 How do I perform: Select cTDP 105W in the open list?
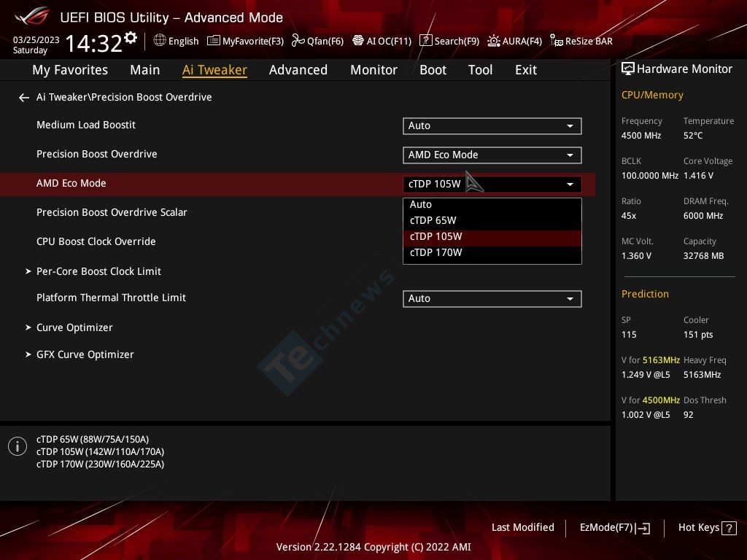pyautogui.click(x=492, y=237)
